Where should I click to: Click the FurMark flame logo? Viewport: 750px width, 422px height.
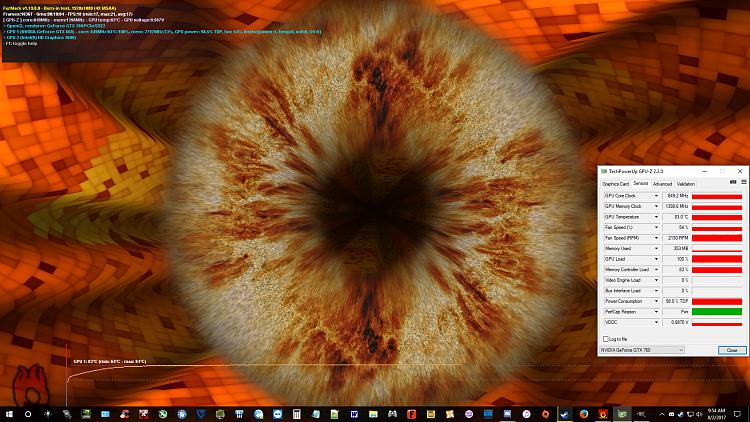tap(30, 385)
